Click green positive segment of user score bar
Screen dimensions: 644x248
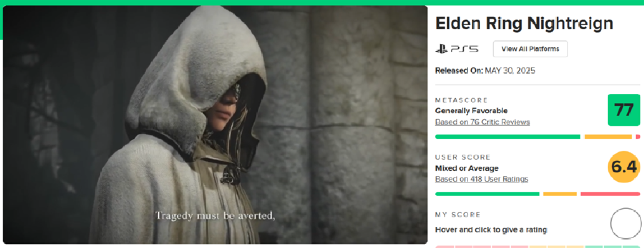[x=487, y=194]
